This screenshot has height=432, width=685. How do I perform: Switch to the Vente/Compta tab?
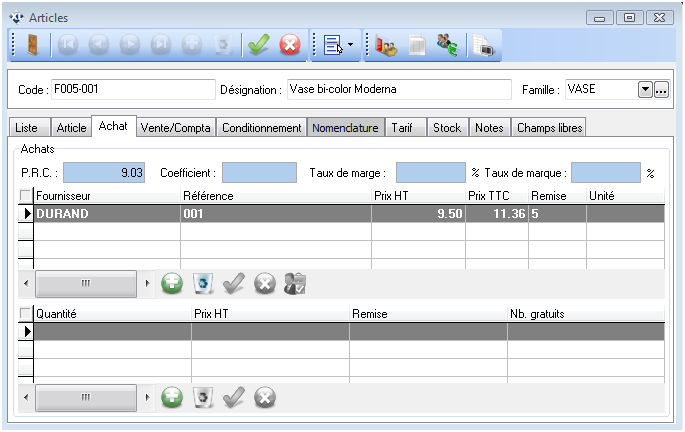pos(176,128)
